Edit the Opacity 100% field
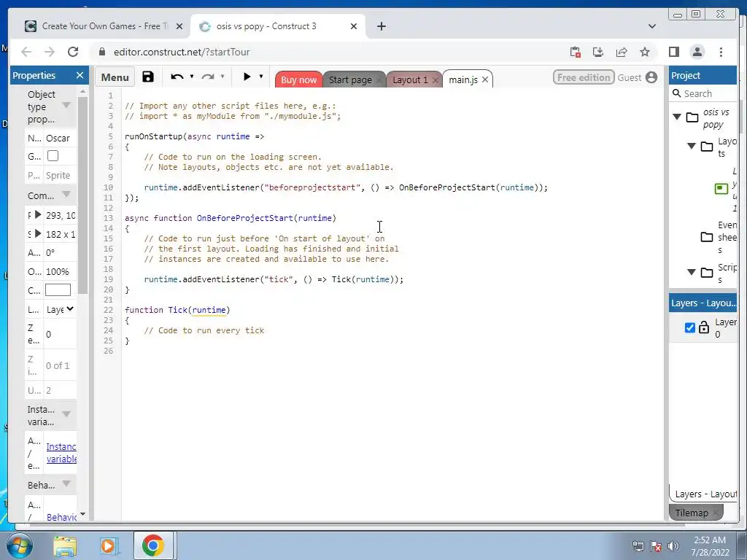 click(x=60, y=271)
